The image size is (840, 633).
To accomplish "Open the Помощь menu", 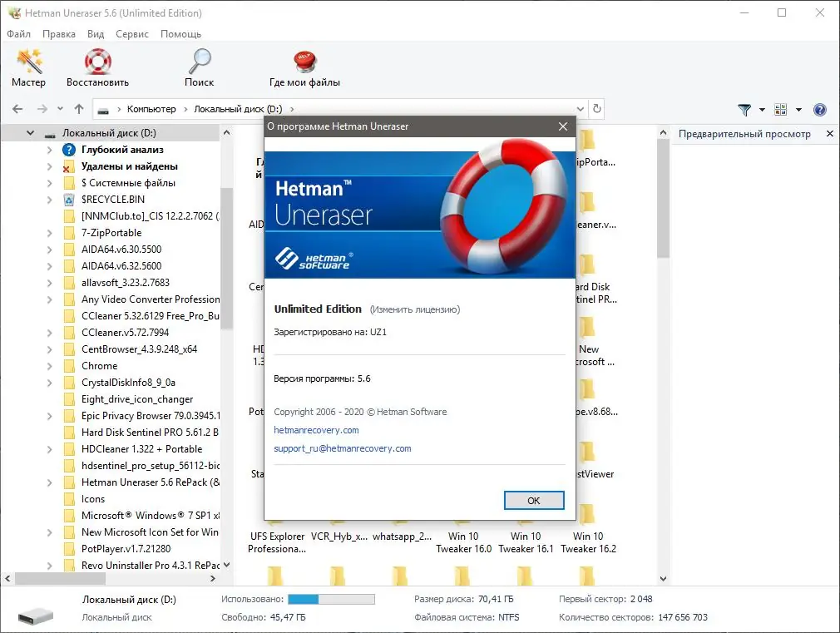I will pos(180,34).
